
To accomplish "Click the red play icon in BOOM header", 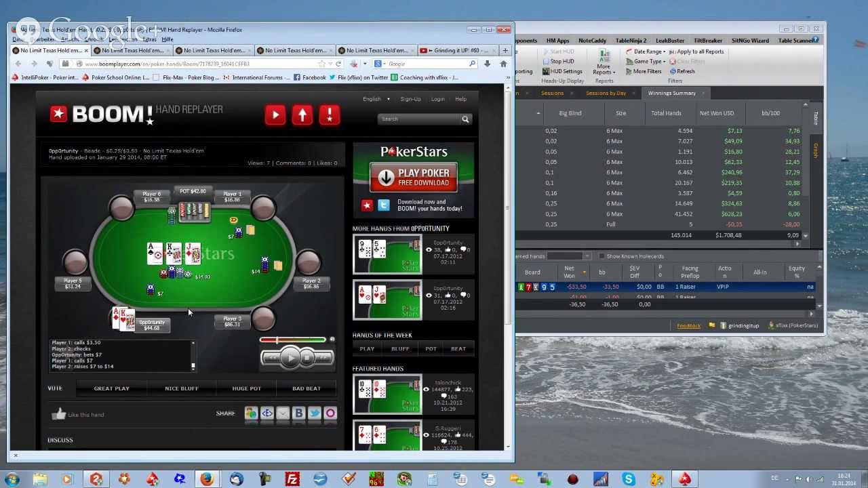I will [275, 115].
